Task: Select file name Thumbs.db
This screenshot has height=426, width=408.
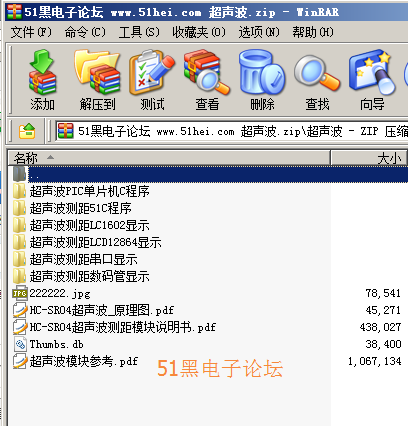Action: coord(56,344)
